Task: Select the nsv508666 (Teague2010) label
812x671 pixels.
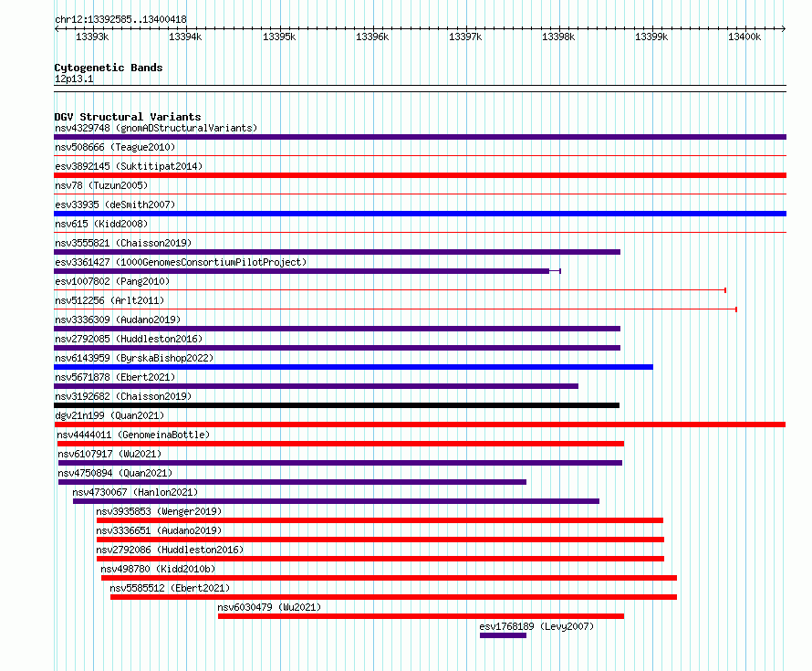Action: point(115,147)
